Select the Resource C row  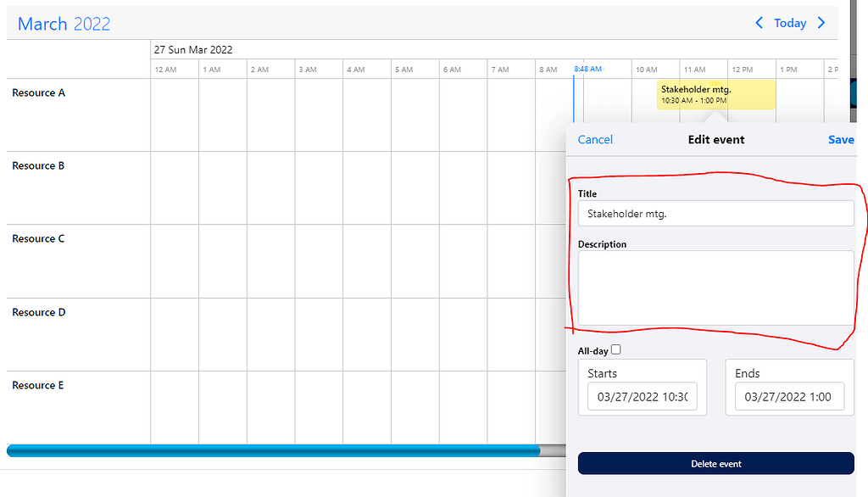39,239
